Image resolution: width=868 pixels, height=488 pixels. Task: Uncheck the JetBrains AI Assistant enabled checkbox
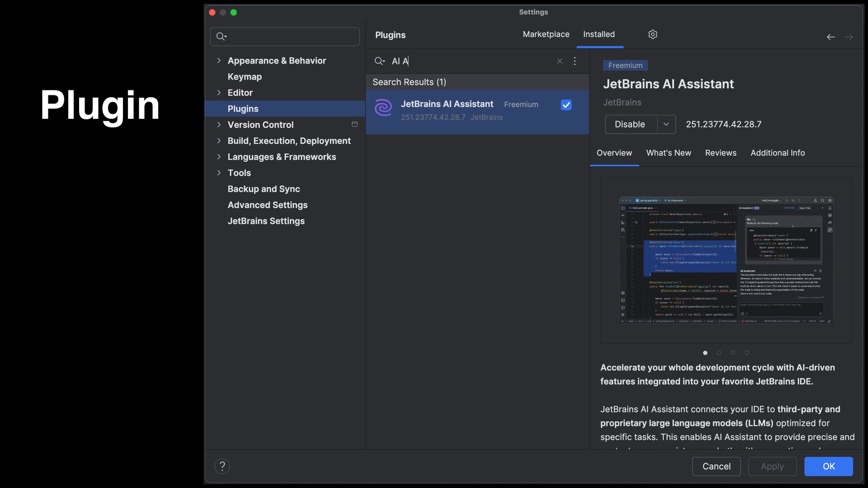[566, 105]
